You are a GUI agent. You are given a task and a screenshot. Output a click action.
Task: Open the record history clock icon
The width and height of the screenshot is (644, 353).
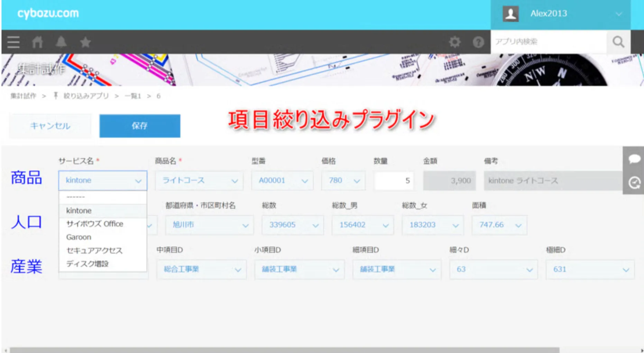coord(634,182)
